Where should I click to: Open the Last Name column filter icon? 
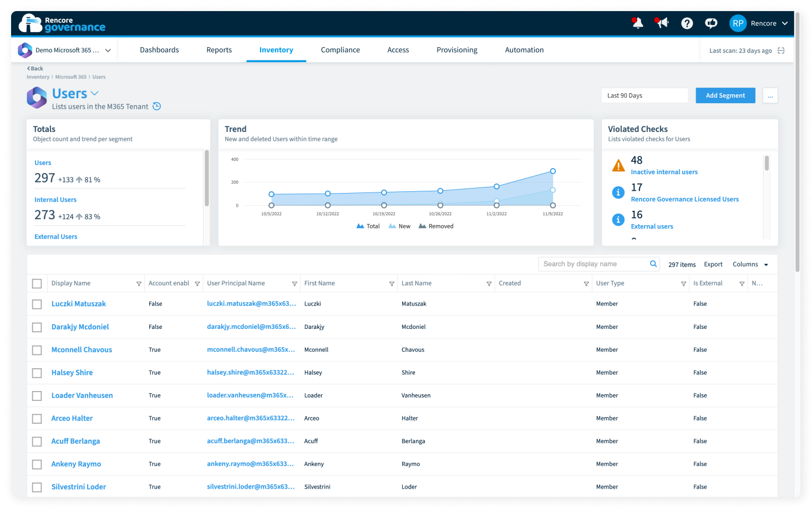(x=489, y=284)
